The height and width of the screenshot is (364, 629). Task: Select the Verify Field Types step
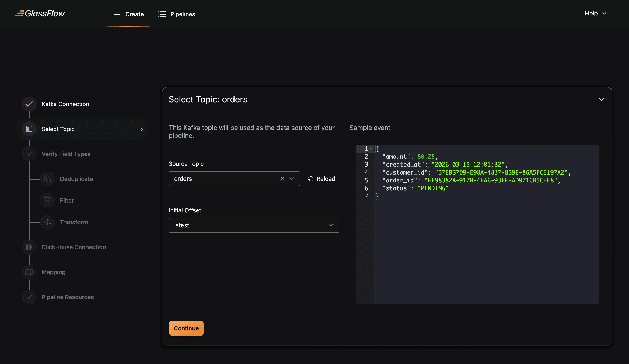click(66, 154)
